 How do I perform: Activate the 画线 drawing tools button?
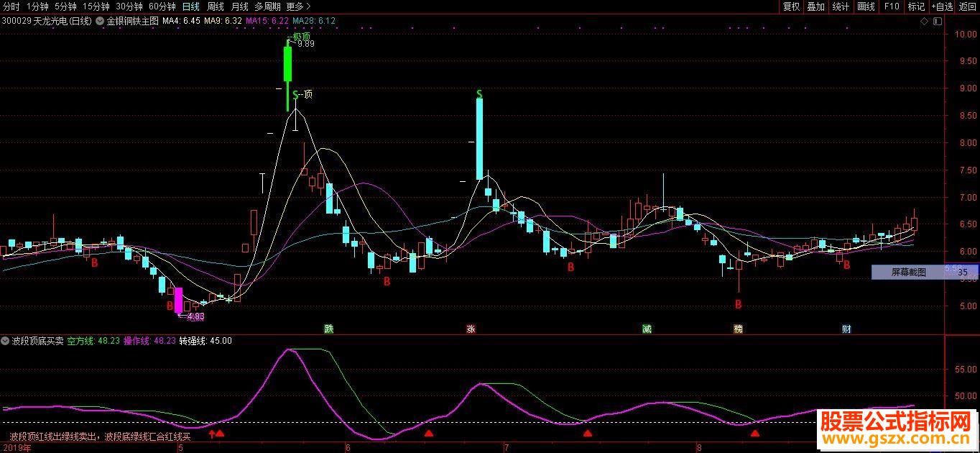pyautogui.click(x=866, y=6)
